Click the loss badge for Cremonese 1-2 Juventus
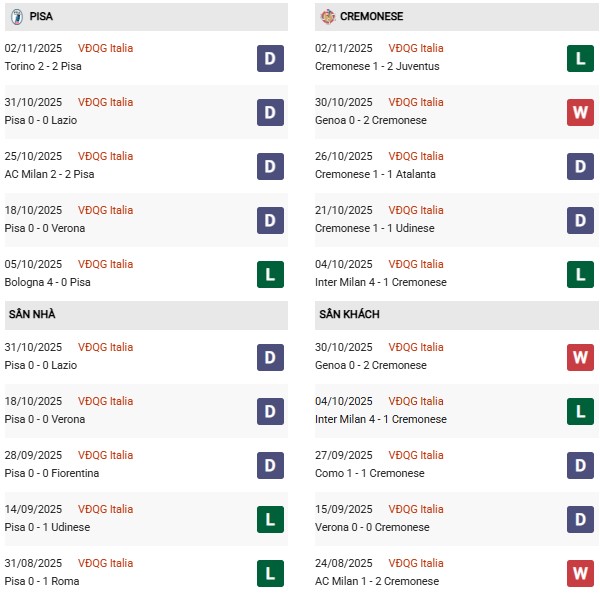 580,59
